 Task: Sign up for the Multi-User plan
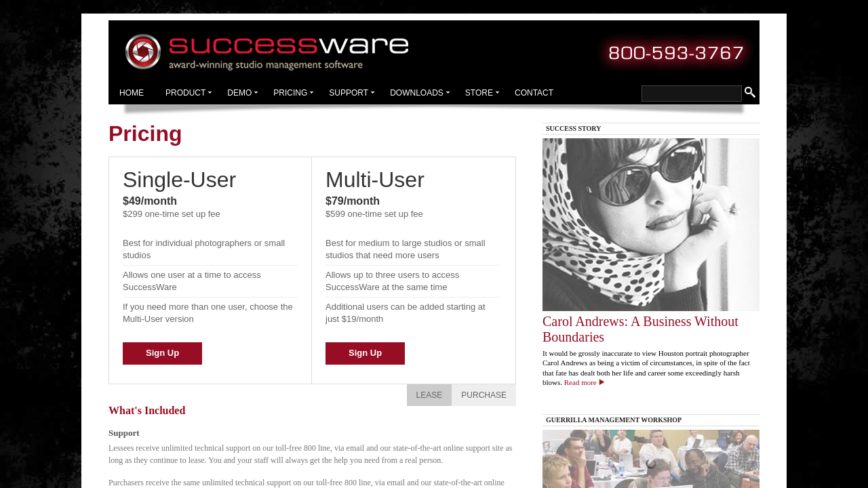tap(365, 353)
